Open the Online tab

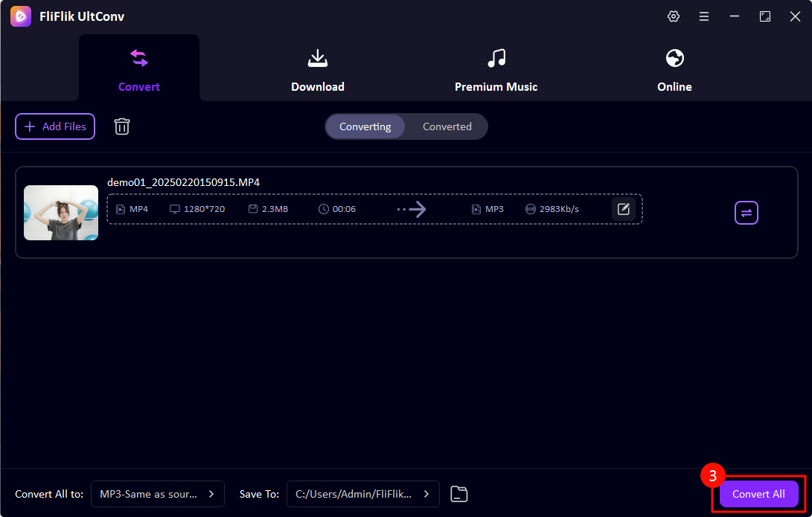pyautogui.click(x=674, y=71)
